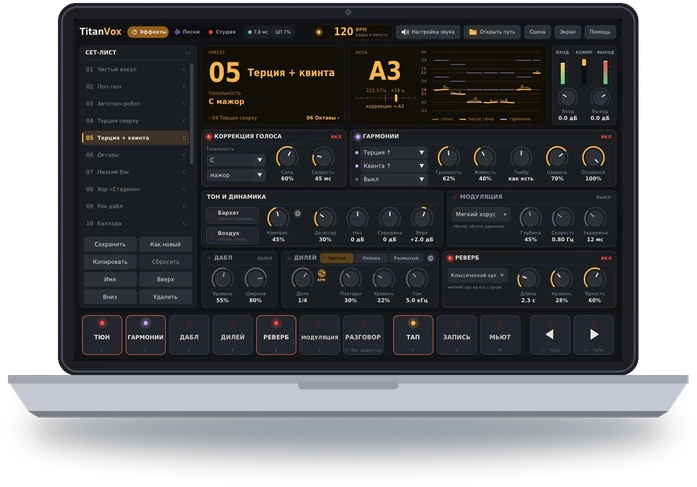This screenshot has width=697, height=487.
Task: Toggle the ТЮН footswitch
Action: (102, 335)
